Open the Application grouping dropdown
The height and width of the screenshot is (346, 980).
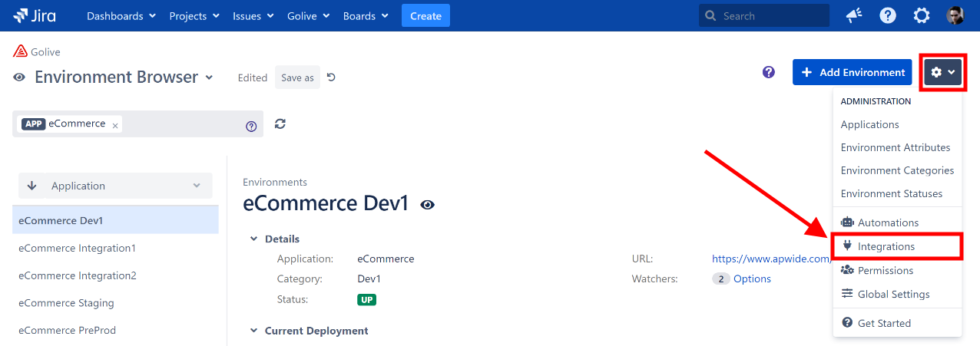pos(115,186)
